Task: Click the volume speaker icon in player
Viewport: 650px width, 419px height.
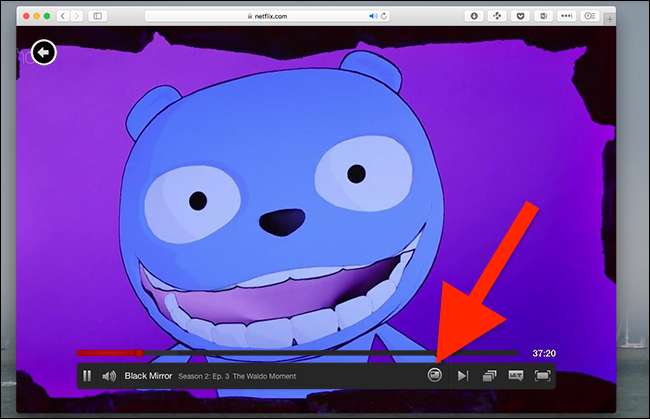Action: tap(109, 376)
